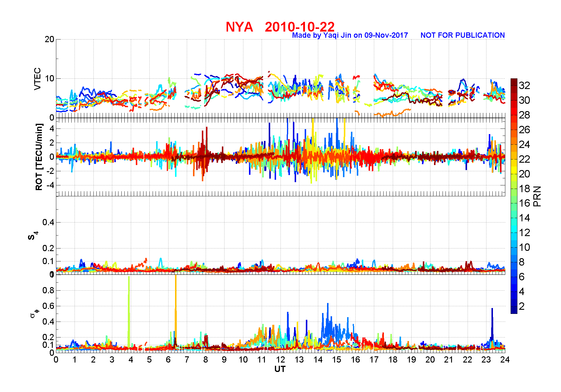Select the 'Made by Yaqi Jin on 09-Nov-2017' credit text
The height and width of the screenshot is (392, 561).
[350, 35]
